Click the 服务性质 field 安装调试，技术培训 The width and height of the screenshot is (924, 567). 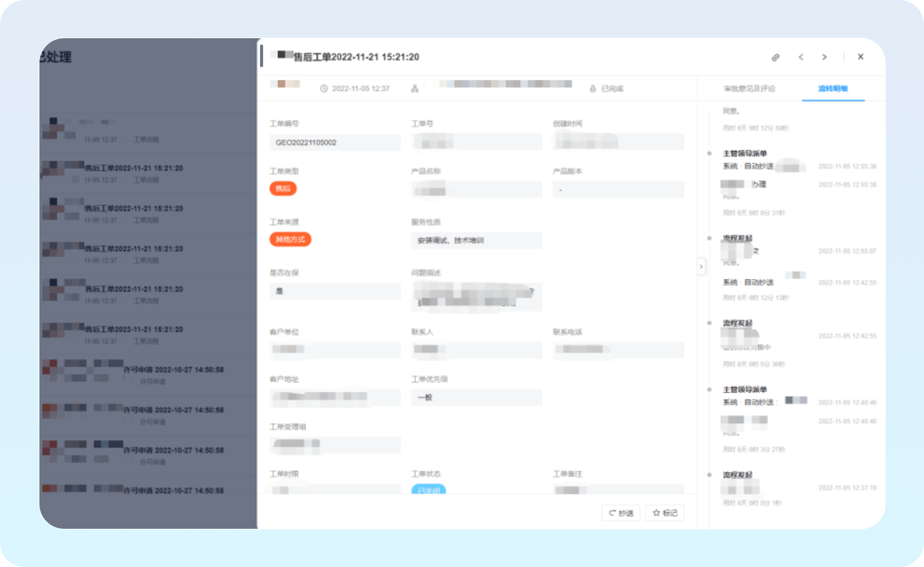coord(476,240)
